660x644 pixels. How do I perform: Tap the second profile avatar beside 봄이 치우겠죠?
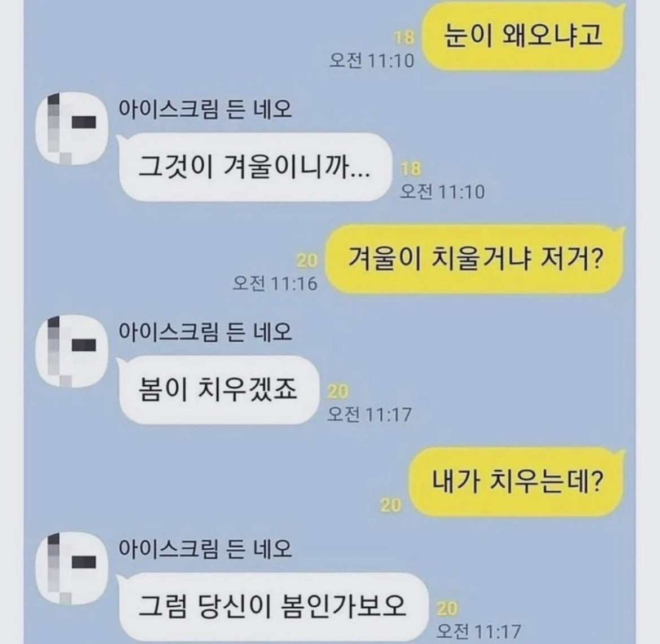pyautogui.click(x=72, y=351)
